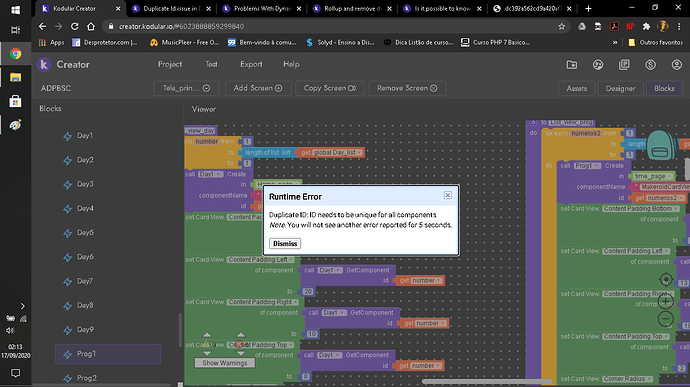This screenshot has height=387, width=690.
Task: Open the theme palette icon
Action: (x=598, y=65)
